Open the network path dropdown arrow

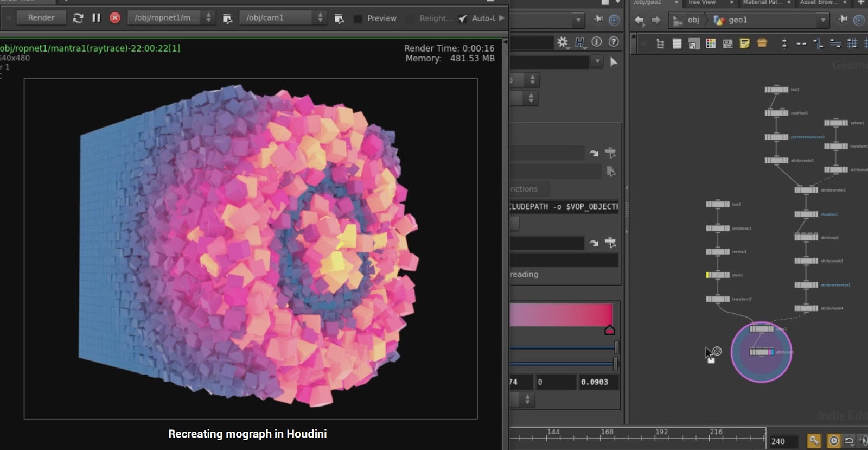pyautogui.click(x=823, y=20)
